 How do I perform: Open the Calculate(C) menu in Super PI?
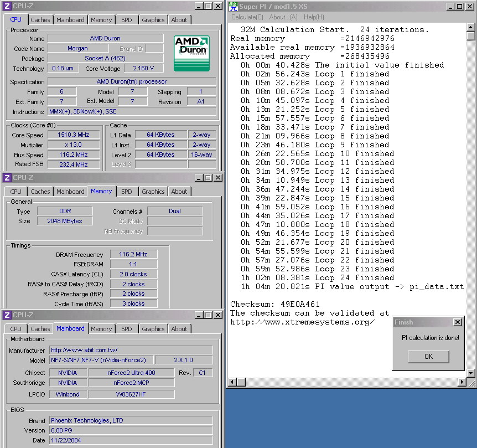(x=247, y=17)
